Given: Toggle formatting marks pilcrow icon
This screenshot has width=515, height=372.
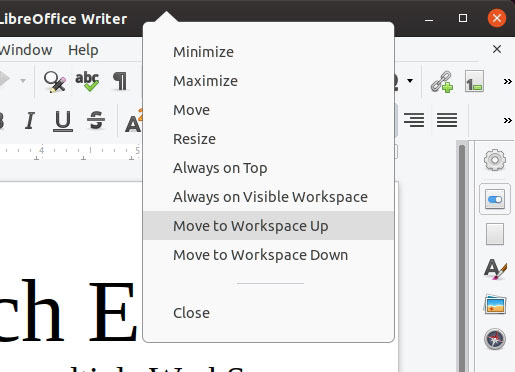Looking at the screenshot, I should 120,81.
